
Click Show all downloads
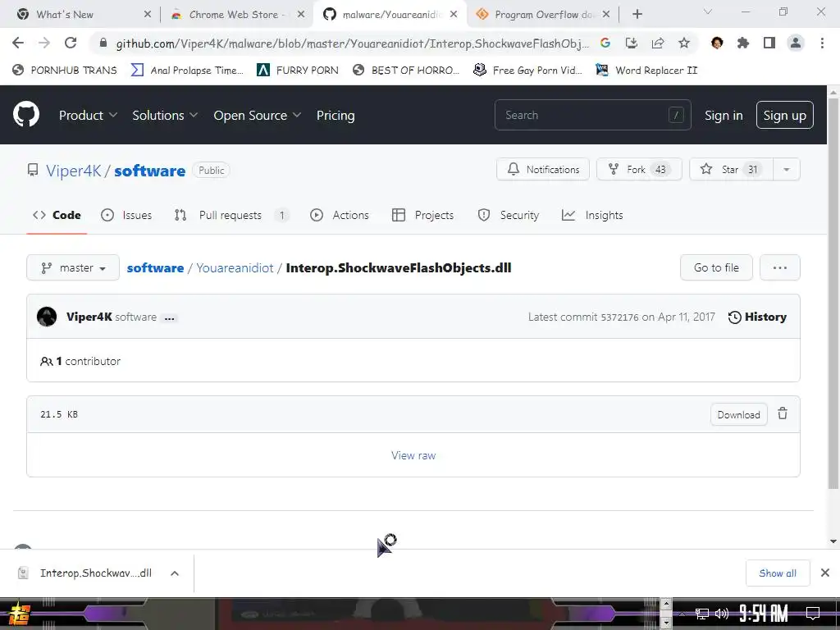coord(777,573)
